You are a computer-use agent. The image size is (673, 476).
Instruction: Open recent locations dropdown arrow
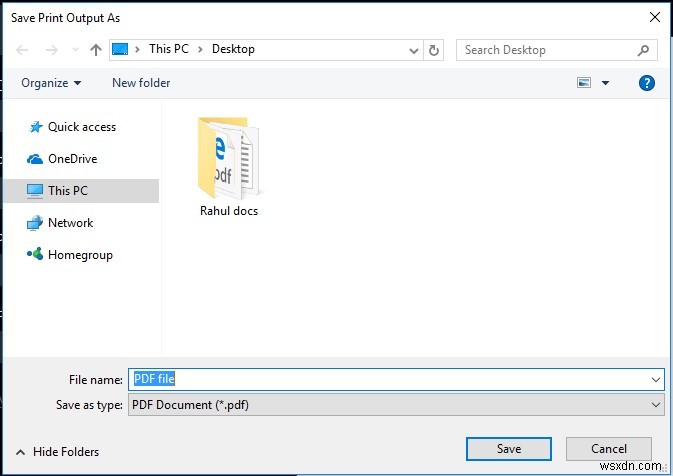[75, 50]
